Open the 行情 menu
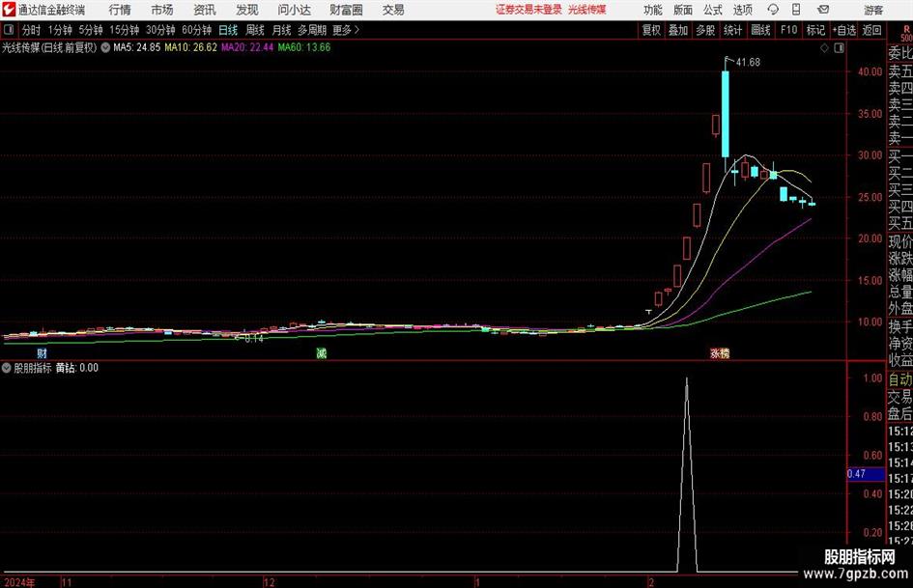The height and width of the screenshot is (588, 913). [x=120, y=10]
